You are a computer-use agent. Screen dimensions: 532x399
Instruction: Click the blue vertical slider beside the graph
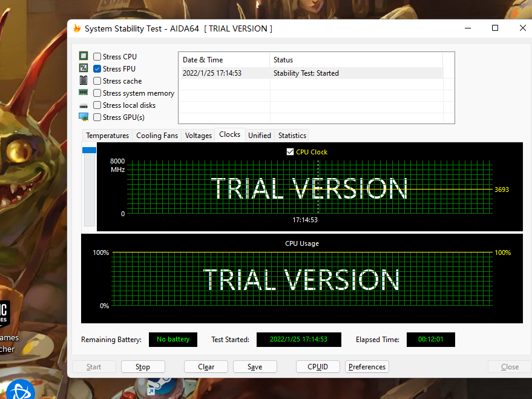(89, 150)
